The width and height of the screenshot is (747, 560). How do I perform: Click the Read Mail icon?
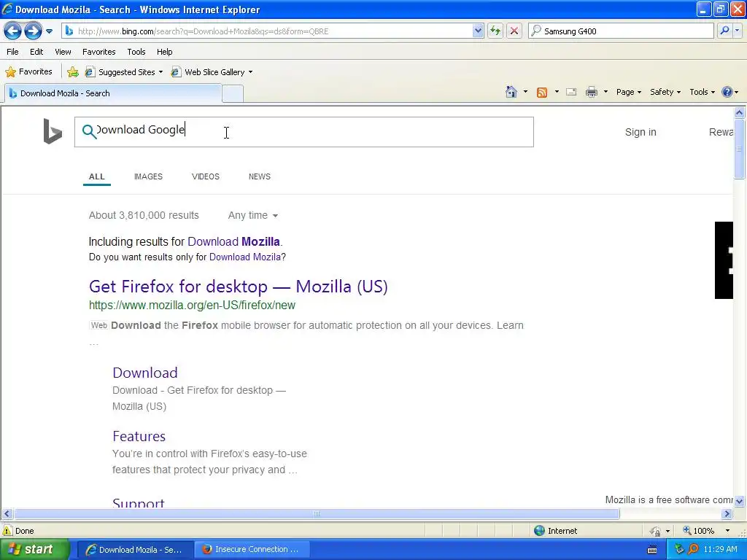[x=571, y=92]
